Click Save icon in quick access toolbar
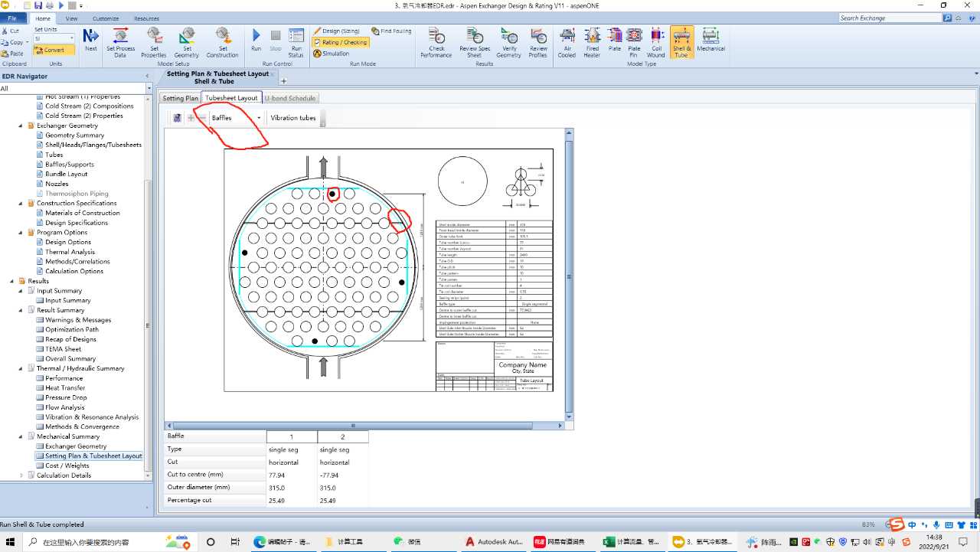The width and height of the screenshot is (980, 552). point(38,5)
